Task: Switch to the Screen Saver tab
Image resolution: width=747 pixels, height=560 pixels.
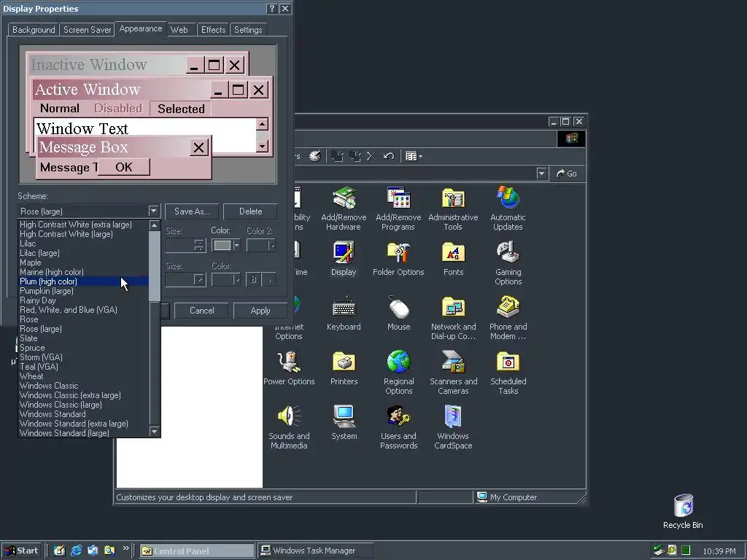Action: coord(88,29)
